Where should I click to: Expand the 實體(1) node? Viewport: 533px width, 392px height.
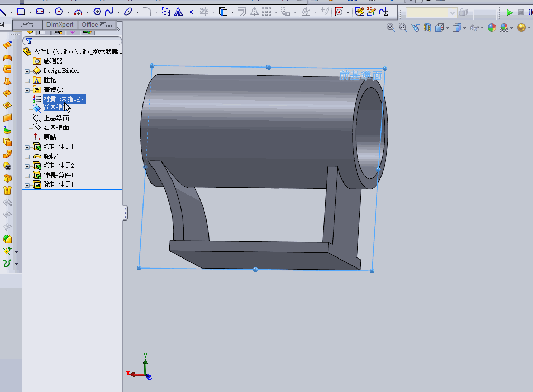27,90
